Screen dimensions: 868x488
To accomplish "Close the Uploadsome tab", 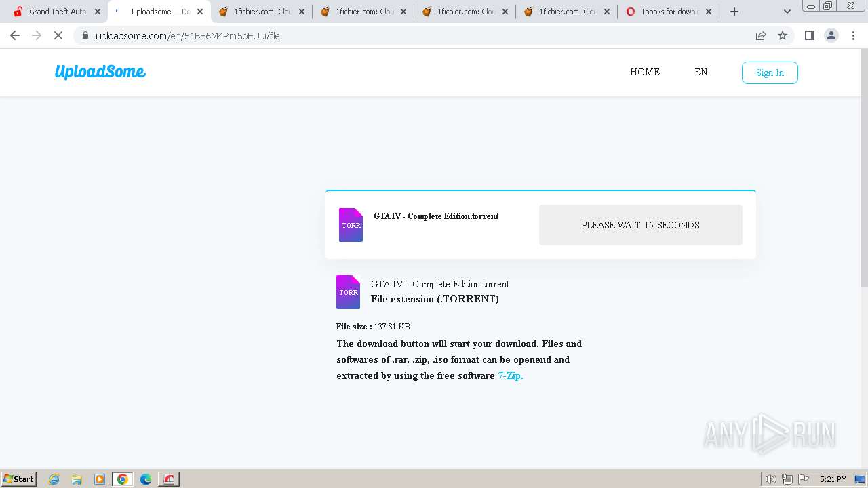I will click(x=200, y=12).
